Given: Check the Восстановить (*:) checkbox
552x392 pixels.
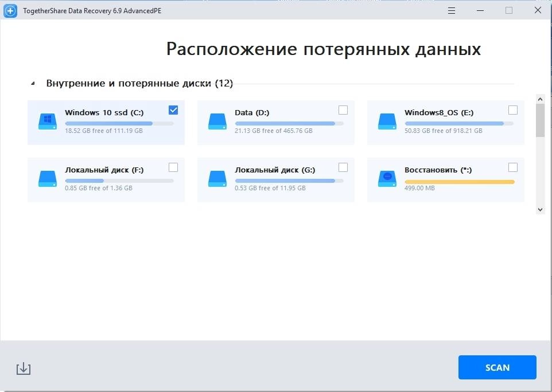Looking at the screenshot, I should coord(513,167).
